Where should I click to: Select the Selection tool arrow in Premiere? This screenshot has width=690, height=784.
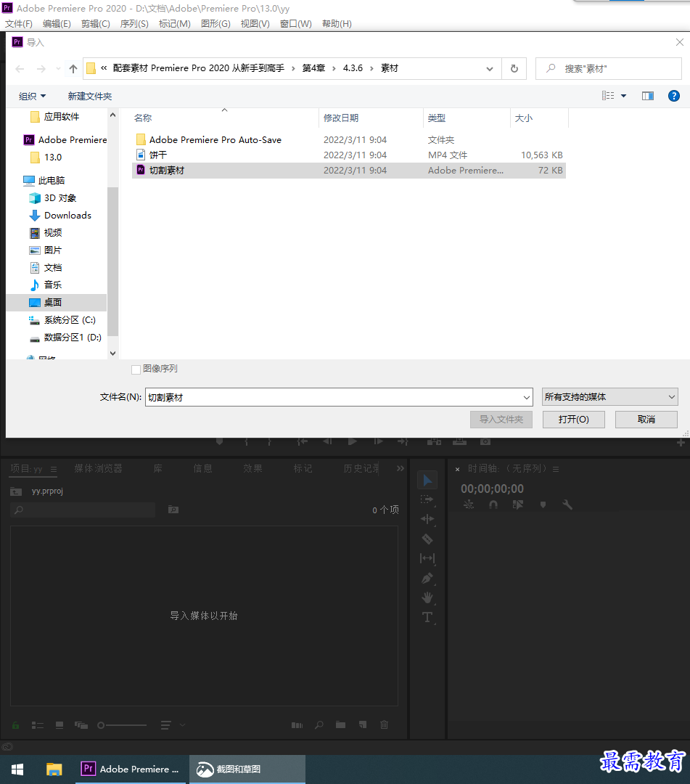(427, 481)
